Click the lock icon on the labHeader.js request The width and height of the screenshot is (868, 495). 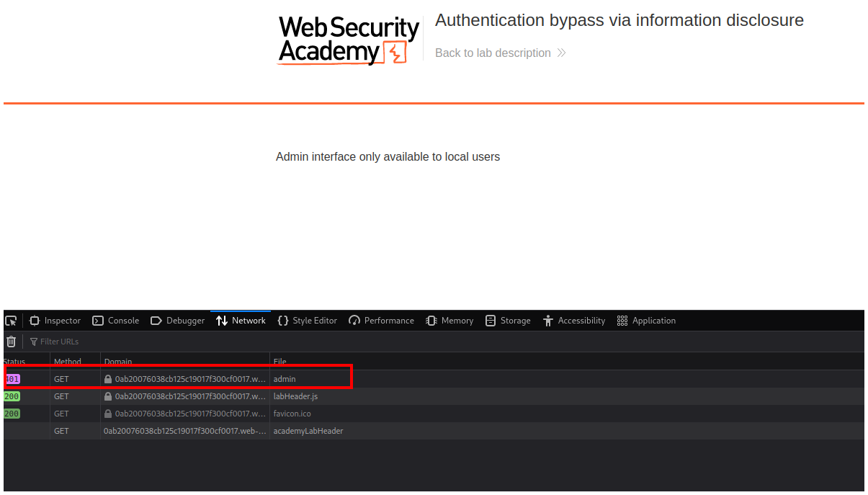[x=108, y=396]
